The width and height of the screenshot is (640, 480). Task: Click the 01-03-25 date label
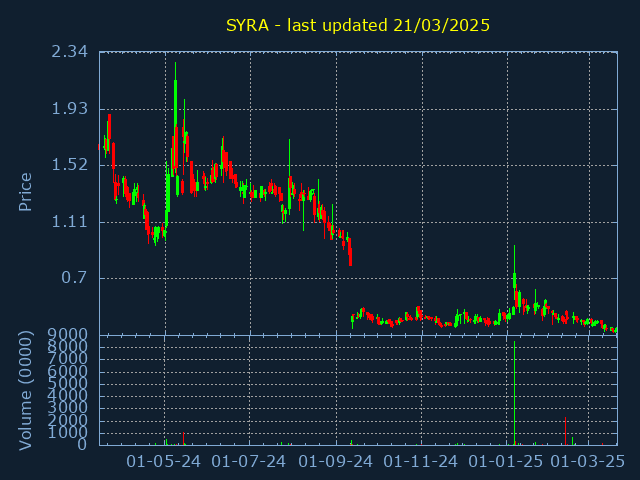(x=588, y=462)
